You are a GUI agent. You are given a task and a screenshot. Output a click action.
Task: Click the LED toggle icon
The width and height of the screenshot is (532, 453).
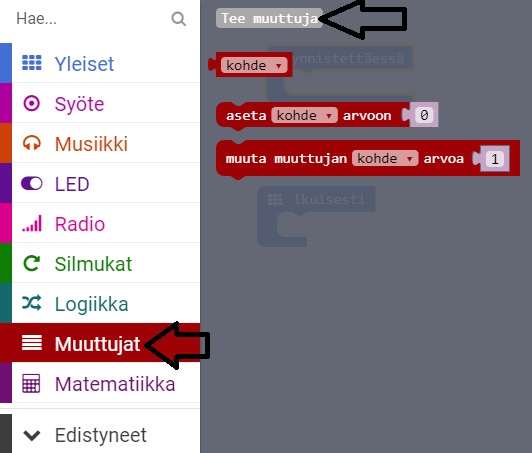click(x=32, y=184)
